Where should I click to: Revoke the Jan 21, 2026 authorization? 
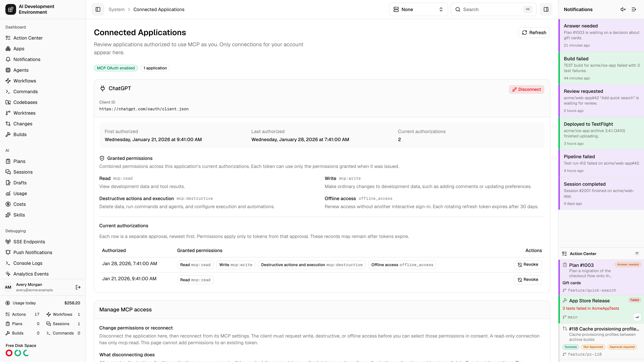coord(528,280)
